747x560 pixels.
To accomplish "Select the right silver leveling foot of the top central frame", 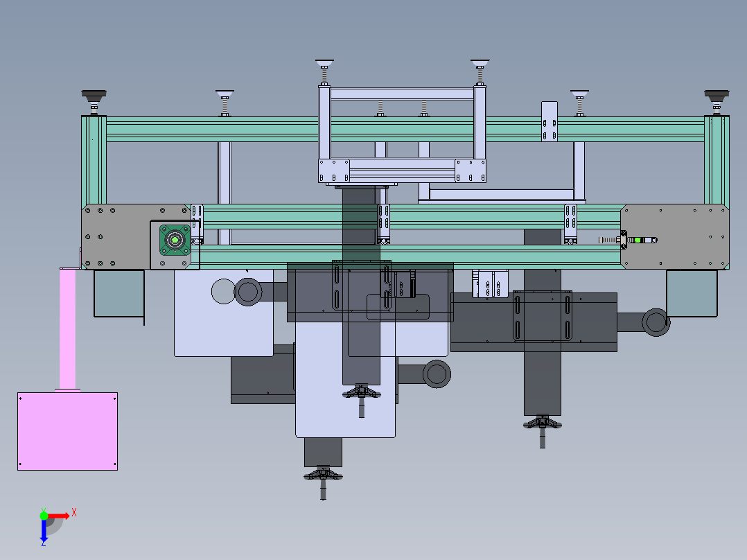I will 480,73.
